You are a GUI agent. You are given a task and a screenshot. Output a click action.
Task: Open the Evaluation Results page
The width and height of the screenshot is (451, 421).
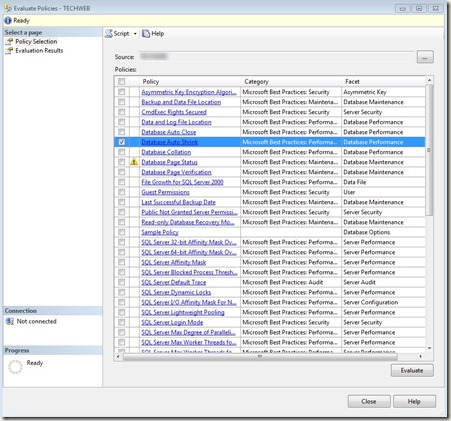39,51
